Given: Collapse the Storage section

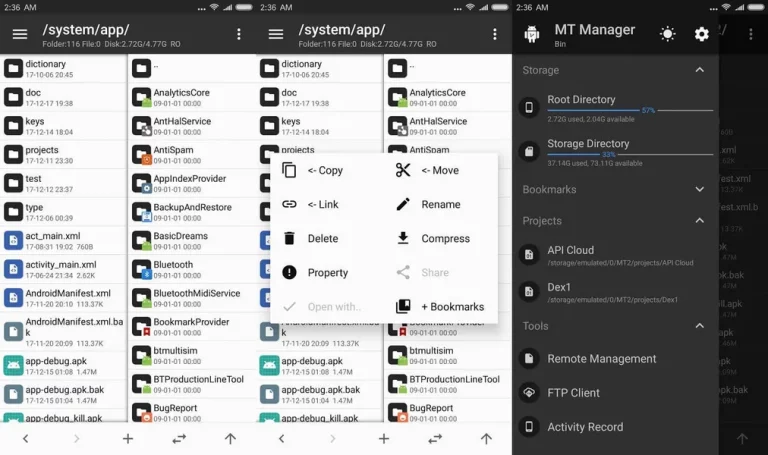Looking at the screenshot, I should pyautogui.click(x=699, y=70).
